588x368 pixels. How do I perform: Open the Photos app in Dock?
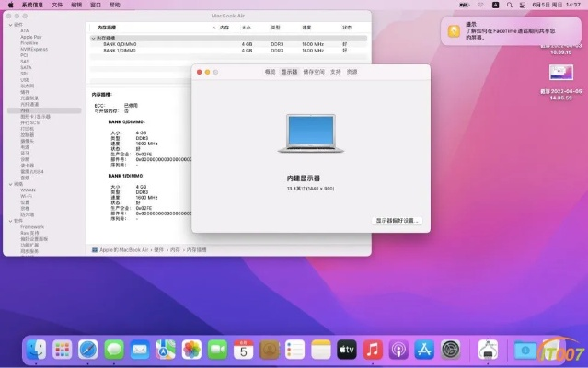[x=191, y=350]
